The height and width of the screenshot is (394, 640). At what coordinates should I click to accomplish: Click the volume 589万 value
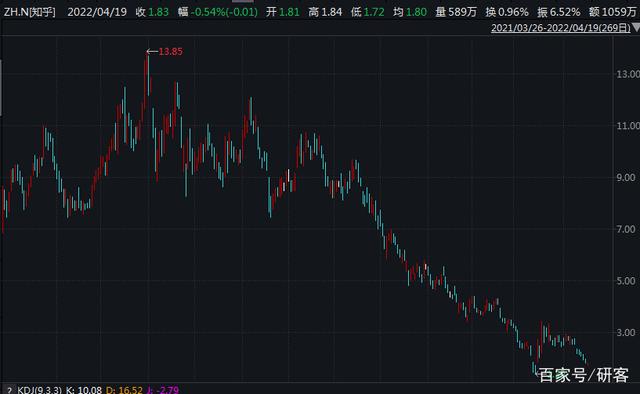pyautogui.click(x=462, y=12)
